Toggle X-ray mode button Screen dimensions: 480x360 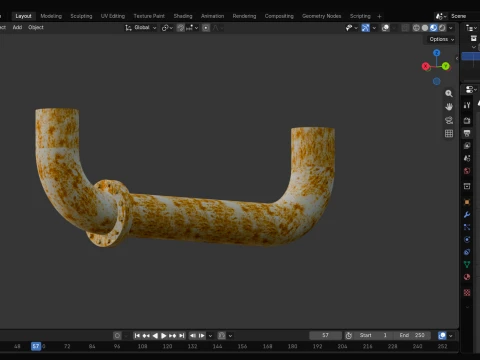(x=405, y=28)
